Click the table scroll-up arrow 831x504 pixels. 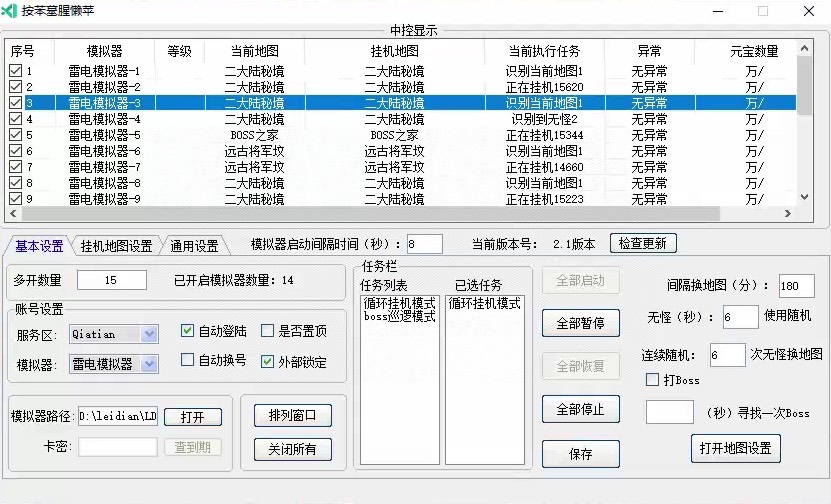tap(804, 48)
